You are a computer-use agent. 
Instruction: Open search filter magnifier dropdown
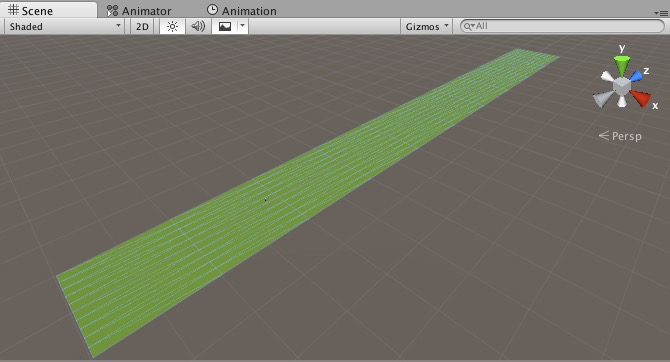click(x=469, y=26)
